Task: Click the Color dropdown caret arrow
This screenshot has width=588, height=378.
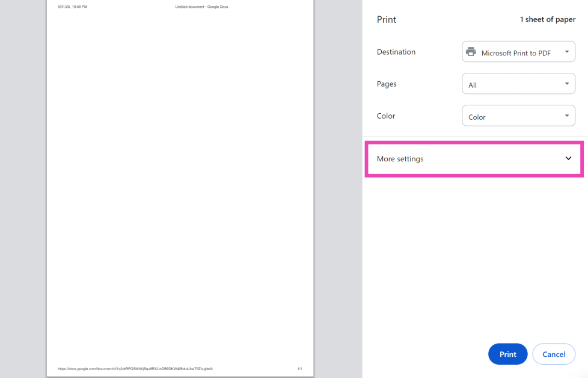Action: [566, 116]
